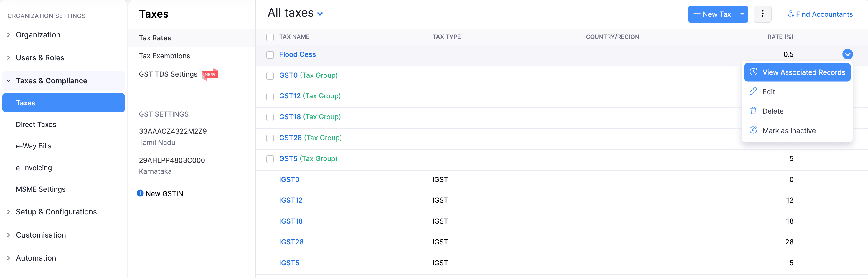This screenshot has height=278, width=868.
Task: Click the View Associated Records clock icon
Action: (x=753, y=72)
